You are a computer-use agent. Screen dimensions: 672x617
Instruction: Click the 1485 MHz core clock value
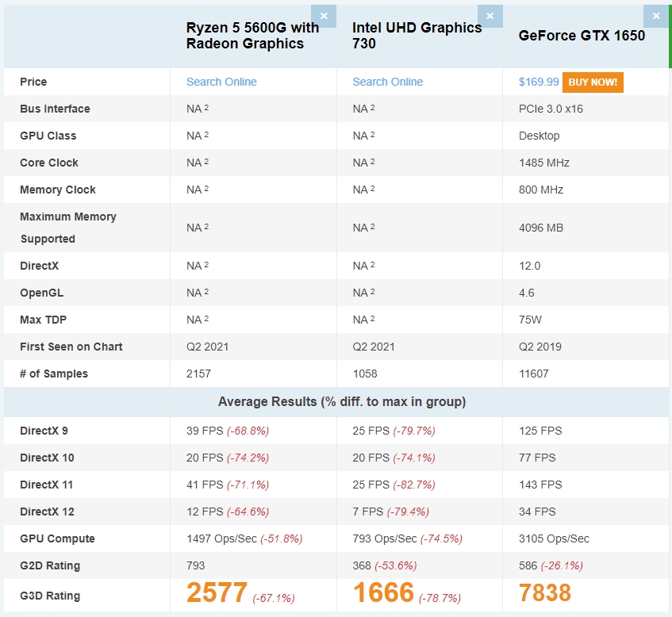click(543, 163)
